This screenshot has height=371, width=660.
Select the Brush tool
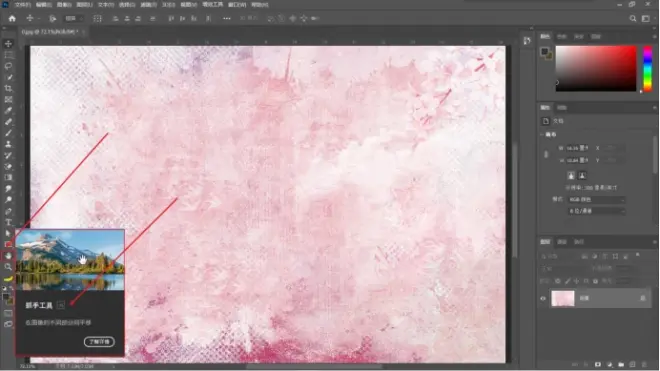(x=8, y=133)
